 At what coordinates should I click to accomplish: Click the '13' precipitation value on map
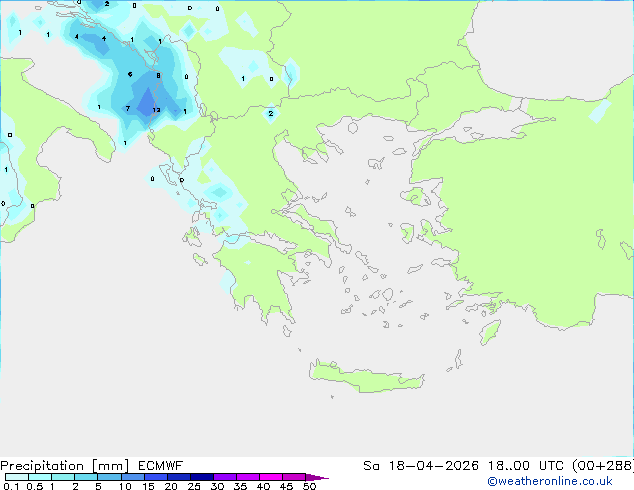point(156,110)
